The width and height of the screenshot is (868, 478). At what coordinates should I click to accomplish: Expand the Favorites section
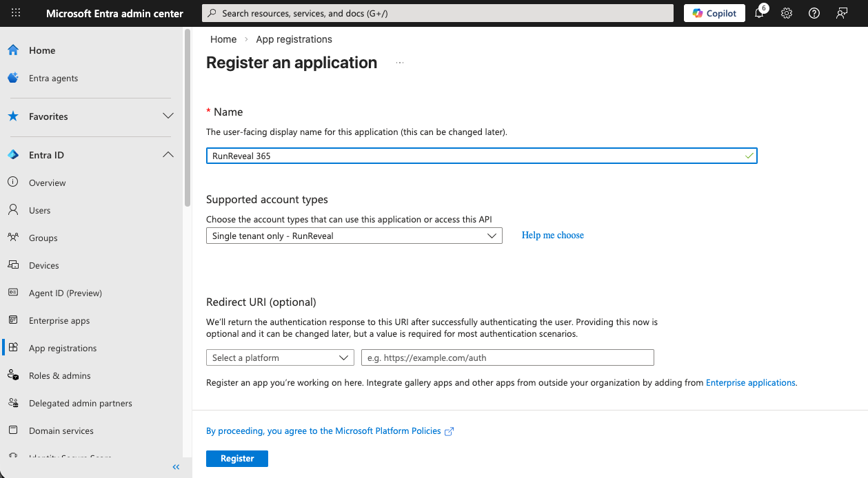pyautogui.click(x=168, y=116)
